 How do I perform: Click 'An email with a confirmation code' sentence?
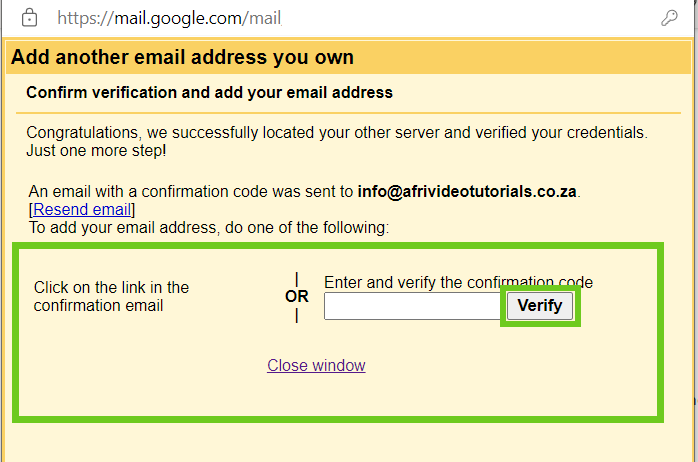[190, 191]
